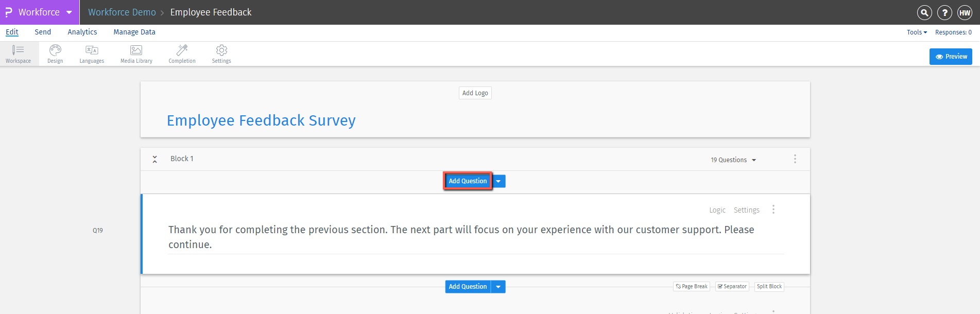The image size is (980, 314).
Task: Open the dropdown arrow beside top Add Question
Action: coord(498,181)
